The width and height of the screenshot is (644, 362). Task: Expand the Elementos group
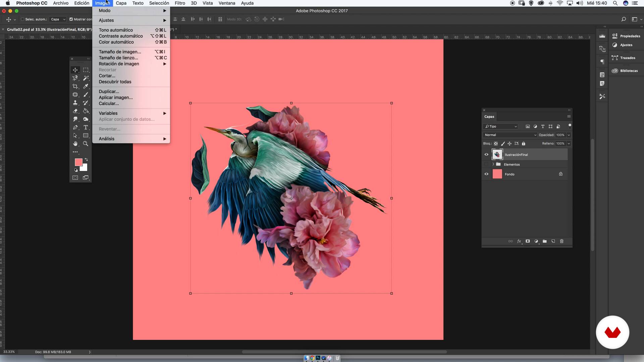point(493,165)
